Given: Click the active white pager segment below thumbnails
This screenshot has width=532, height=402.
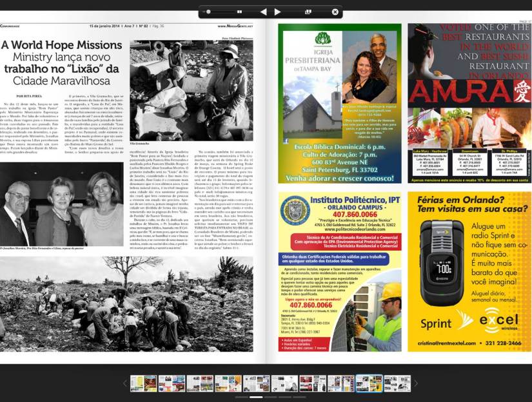Looking at the screenshot, I should click(x=256, y=397).
